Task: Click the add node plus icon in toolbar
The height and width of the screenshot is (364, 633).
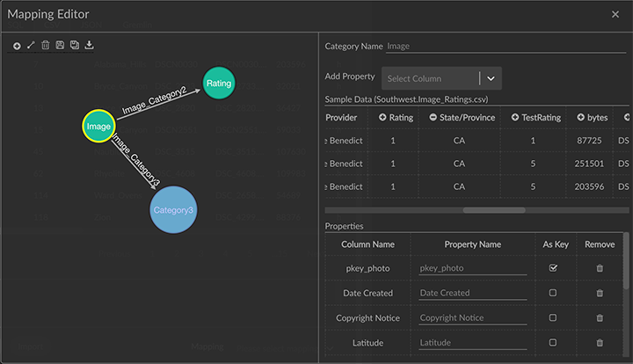Action: (18, 45)
